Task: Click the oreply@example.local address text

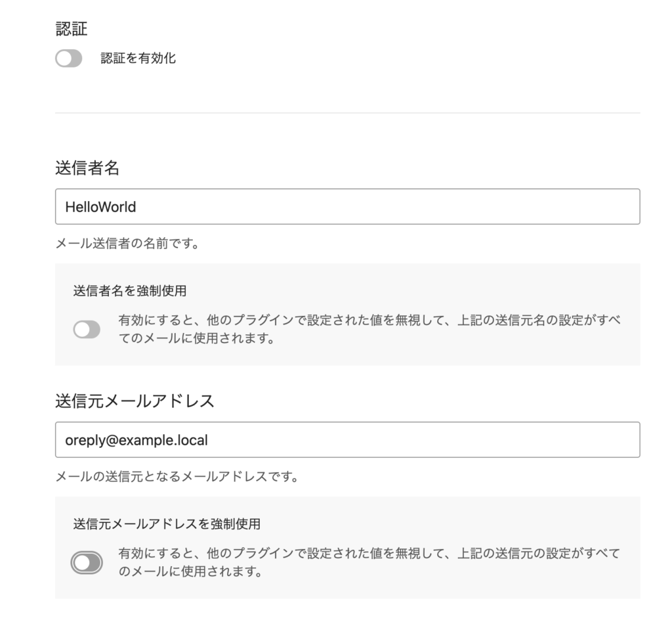Action: 136,439
